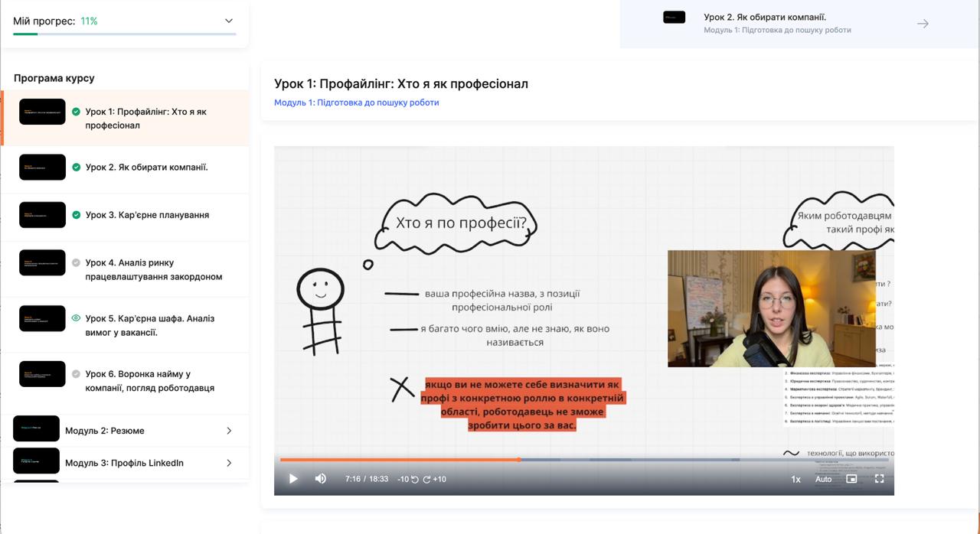Click Програма курсу heading
This screenshot has width=980, height=534.
[54, 78]
